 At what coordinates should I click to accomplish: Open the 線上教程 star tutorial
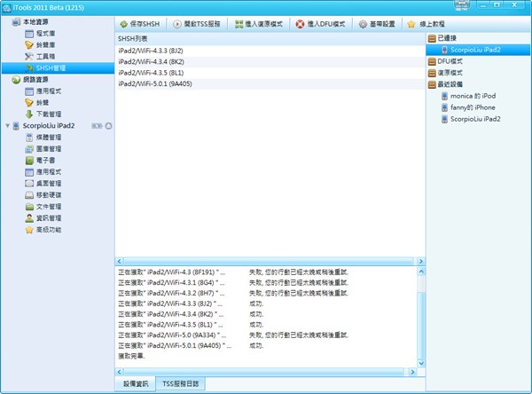coord(426,24)
